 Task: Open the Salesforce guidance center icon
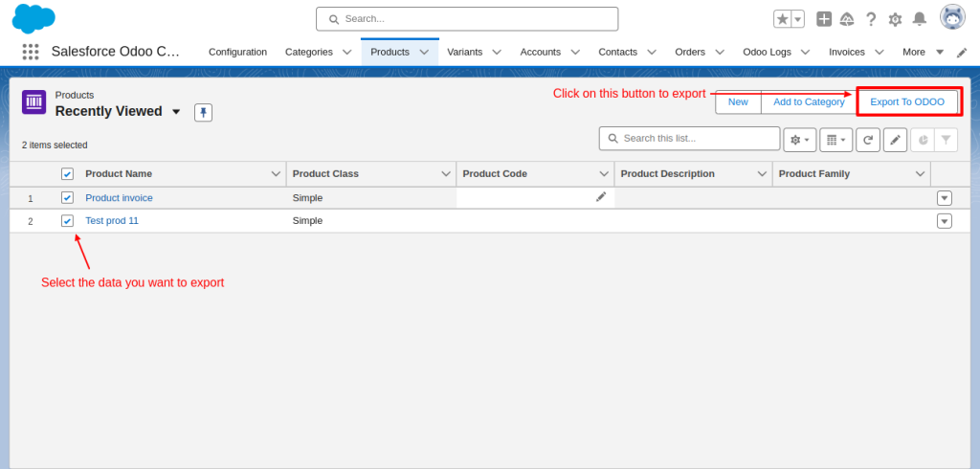click(847, 19)
